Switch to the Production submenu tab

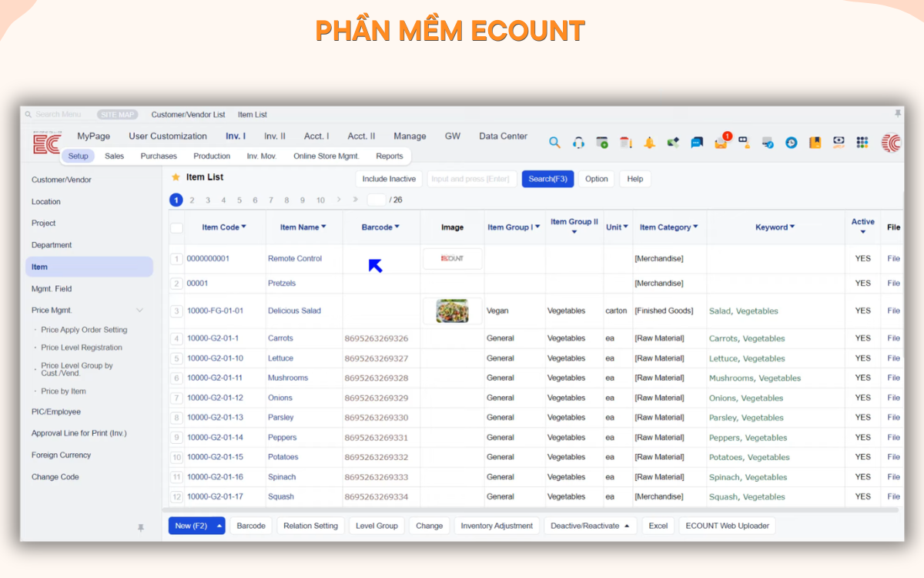[x=212, y=156]
